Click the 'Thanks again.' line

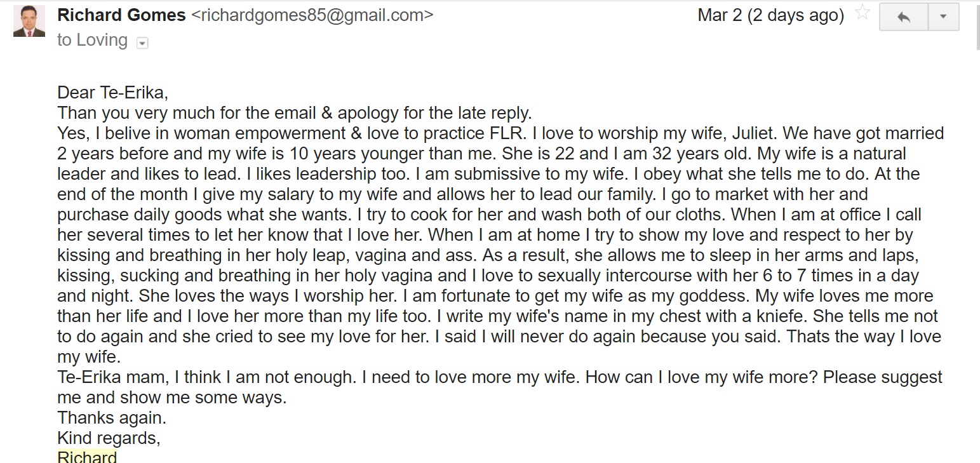112,418
